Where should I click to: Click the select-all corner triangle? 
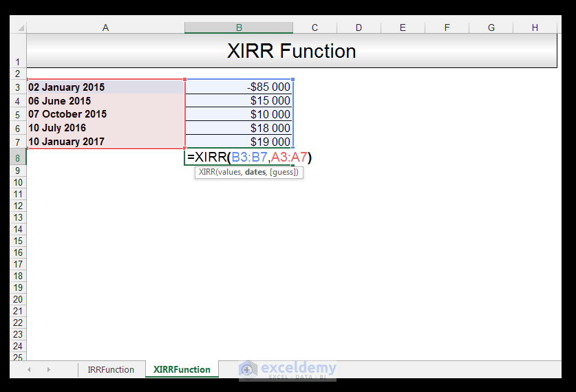coord(21,28)
